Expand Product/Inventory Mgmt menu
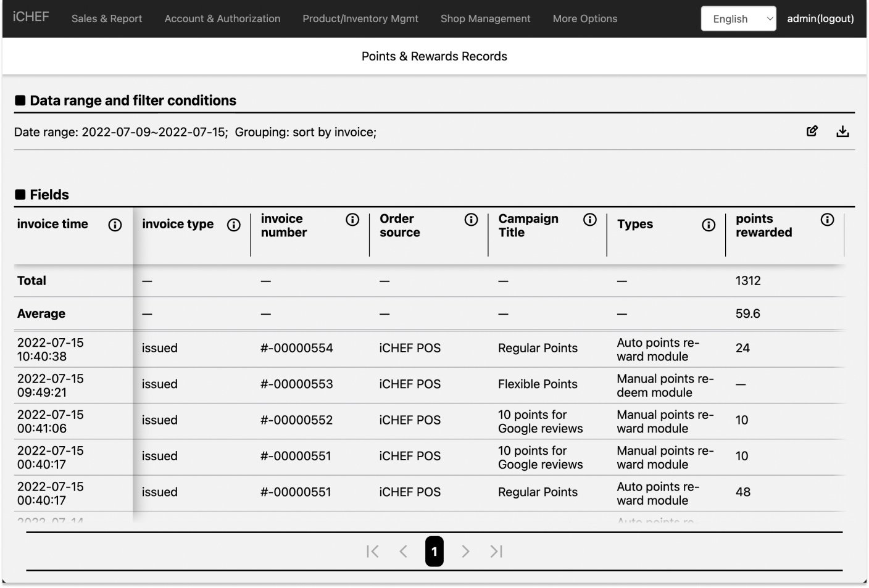Screen dimensions: 869x588 360,19
